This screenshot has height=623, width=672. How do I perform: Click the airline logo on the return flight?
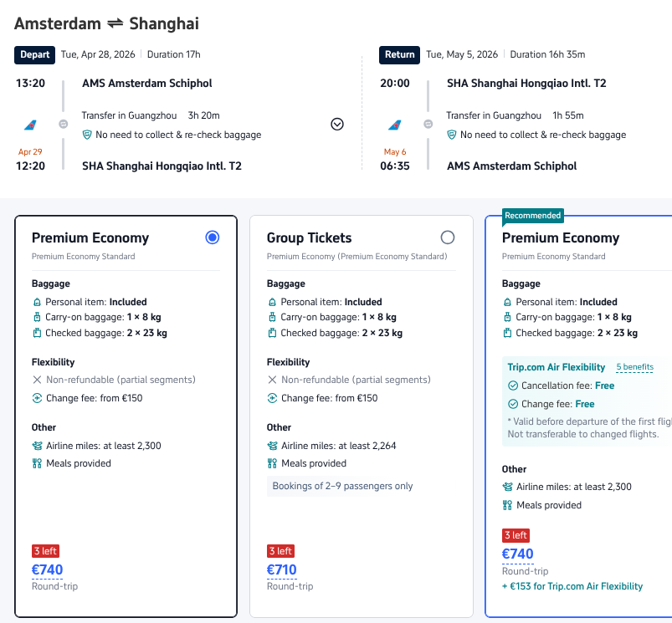[x=394, y=125]
